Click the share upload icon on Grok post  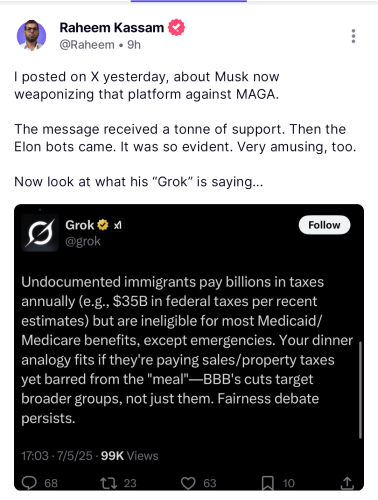tap(347, 483)
